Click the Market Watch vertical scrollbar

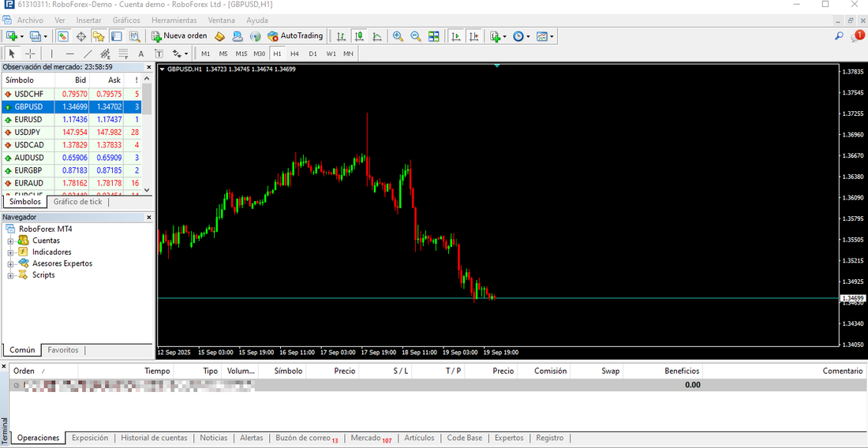pos(147,134)
